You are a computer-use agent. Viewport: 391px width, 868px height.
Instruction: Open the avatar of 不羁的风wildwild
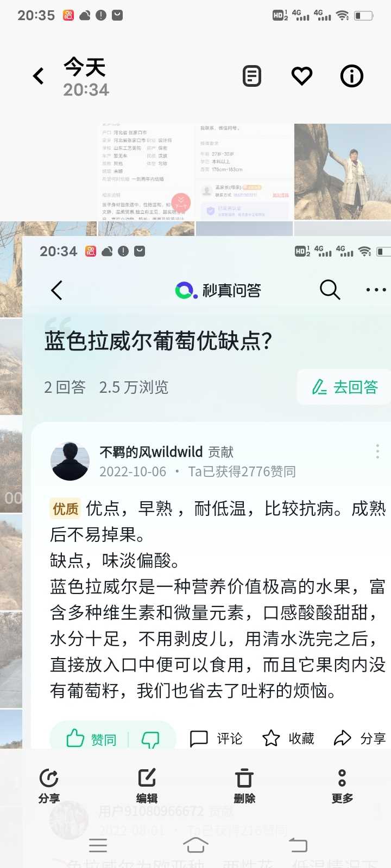click(70, 461)
